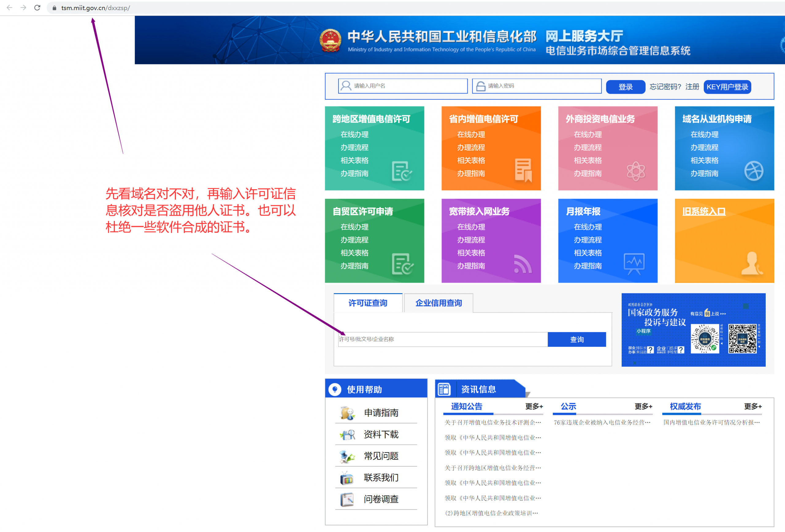Image resolution: width=785 pixels, height=532 pixels.
Task: Click the padlock site security icon
Action: pyautogui.click(x=54, y=8)
